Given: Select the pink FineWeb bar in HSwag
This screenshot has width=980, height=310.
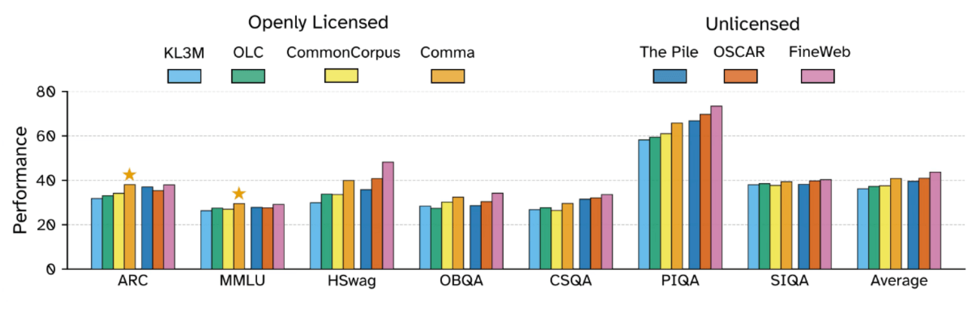Looking at the screenshot, I should (387, 215).
